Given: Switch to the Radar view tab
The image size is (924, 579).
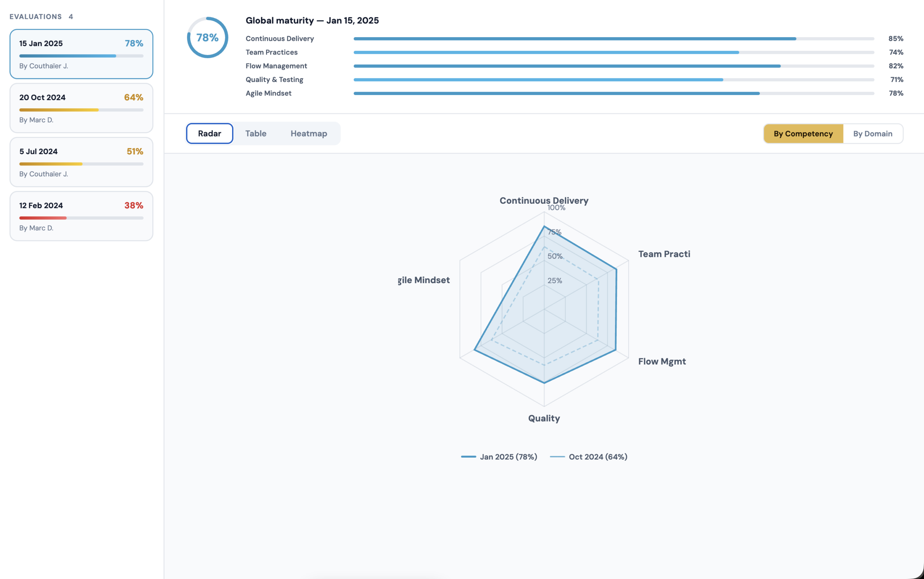Looking at the screenshot, I should (209, 134).
